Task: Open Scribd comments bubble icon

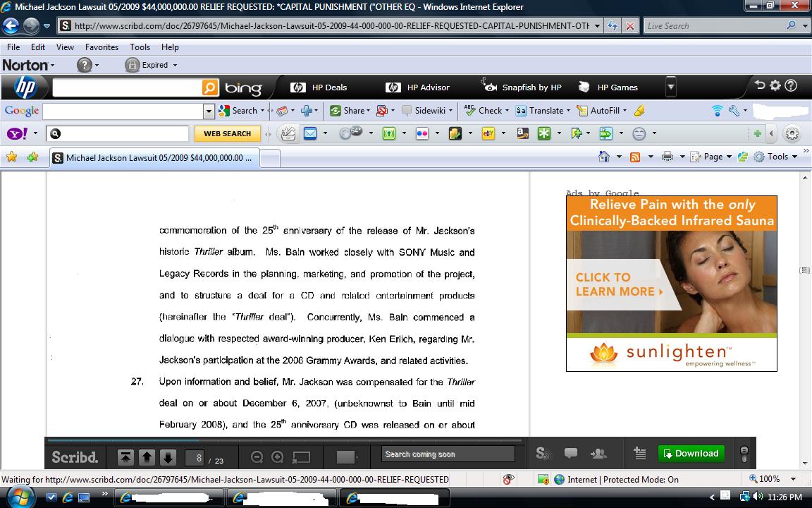Action: click(571, 454)
